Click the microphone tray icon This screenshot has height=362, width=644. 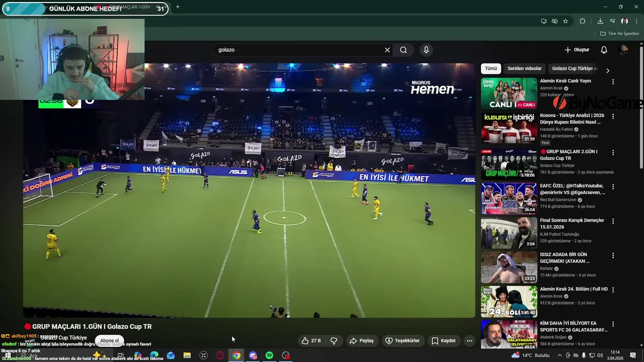click(584, 355)
